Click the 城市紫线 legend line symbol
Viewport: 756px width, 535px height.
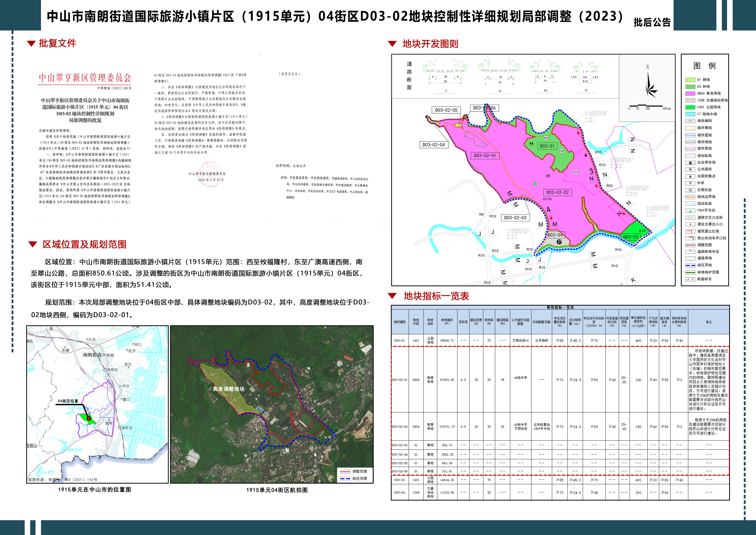[x=690, y=149]
